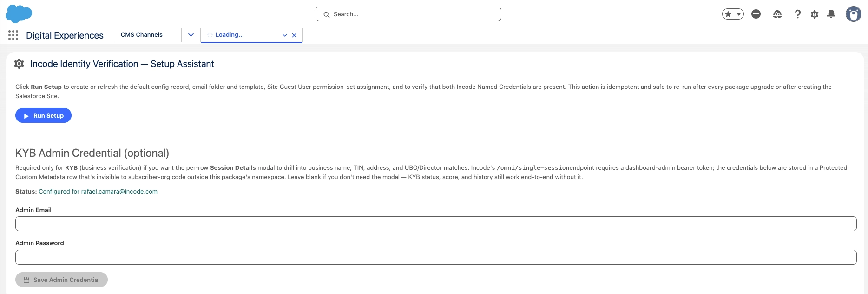The height and width of the screenshot is (294, 868).
Task: Click the '/omni/single-session' endpoint text
Action: [x=533, y=168]
